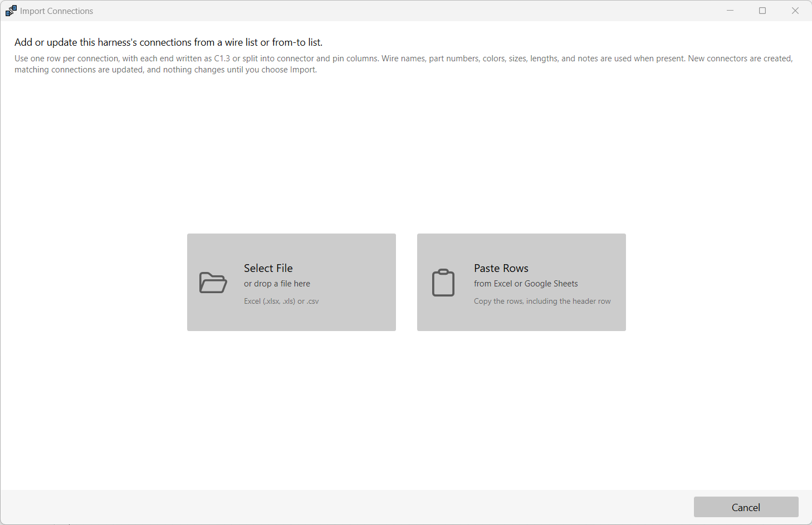Image resolution: width=812 pixels, height=525 pixels.
Task: Click 'Copy the rows, including the header row'
Action: pos(542,301)
